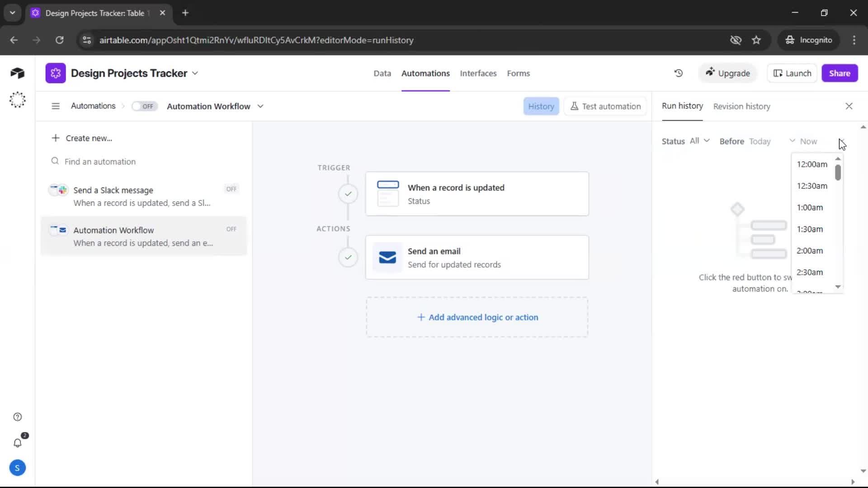The image size is (868, 488).
Task: Click Add advanced logic or action
Action: (477, 317)
